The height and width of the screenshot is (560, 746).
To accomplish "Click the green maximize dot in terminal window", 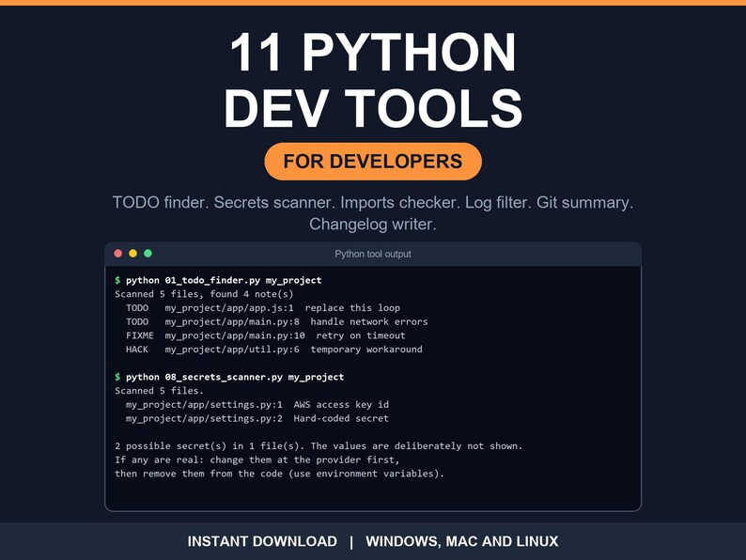I will (x=148, y=253).
